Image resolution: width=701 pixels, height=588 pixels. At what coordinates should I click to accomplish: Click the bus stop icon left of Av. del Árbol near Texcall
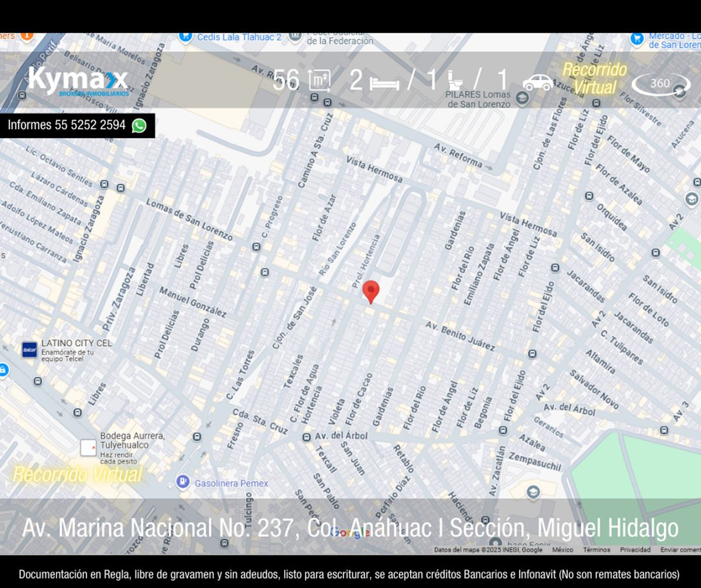tap(307, 437)
